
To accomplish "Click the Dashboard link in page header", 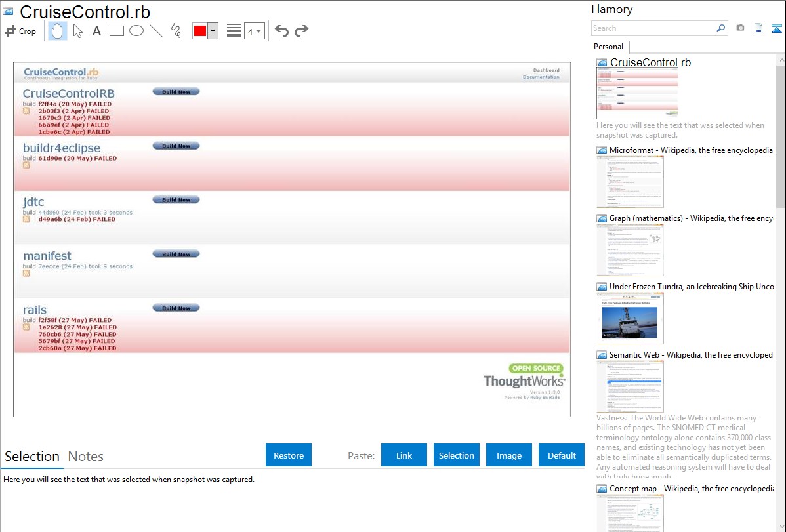I will click(546, 70).
